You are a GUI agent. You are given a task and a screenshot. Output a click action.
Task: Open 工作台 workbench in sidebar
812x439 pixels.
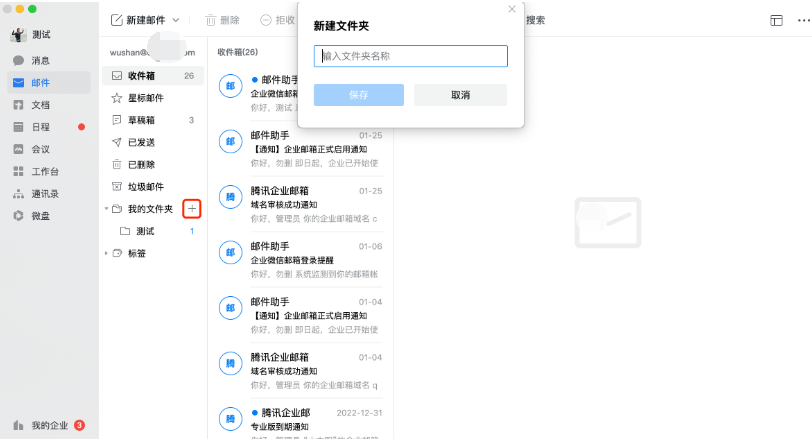19,171
